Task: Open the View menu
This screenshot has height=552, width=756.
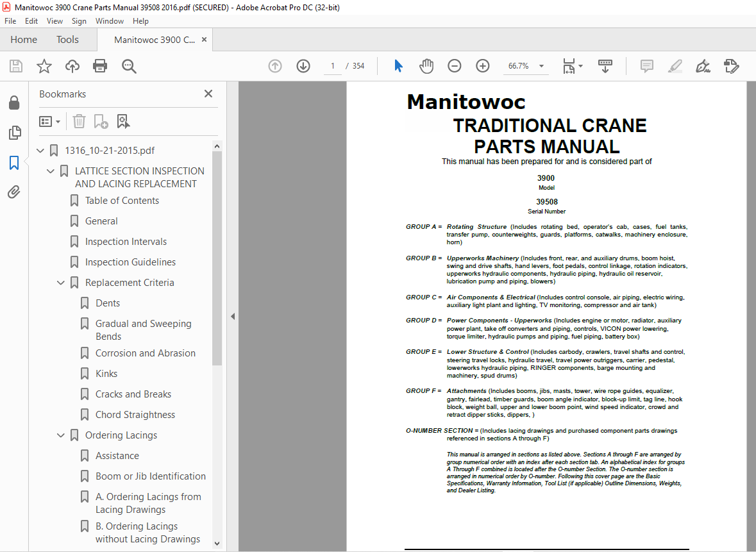Action: click(55, 21)
